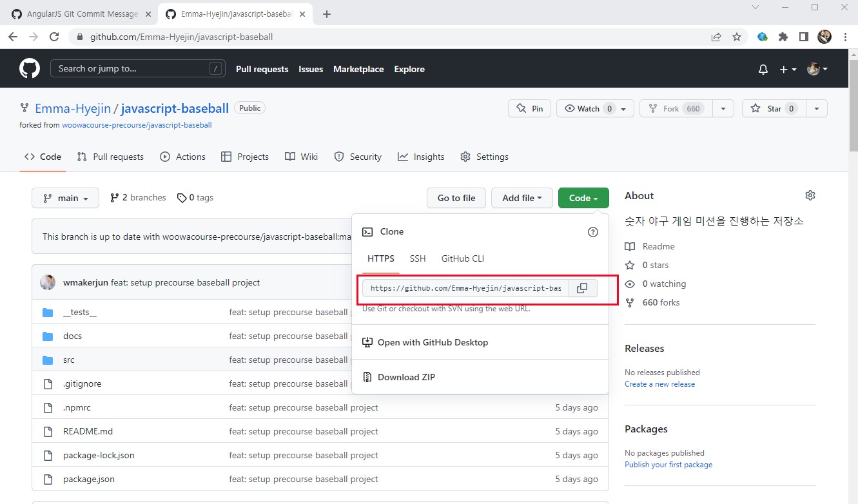Click the Emma-Hyejin owner link
Image resolution: width=858 pixels, height=504 pixels.
(x=73, y=108)
